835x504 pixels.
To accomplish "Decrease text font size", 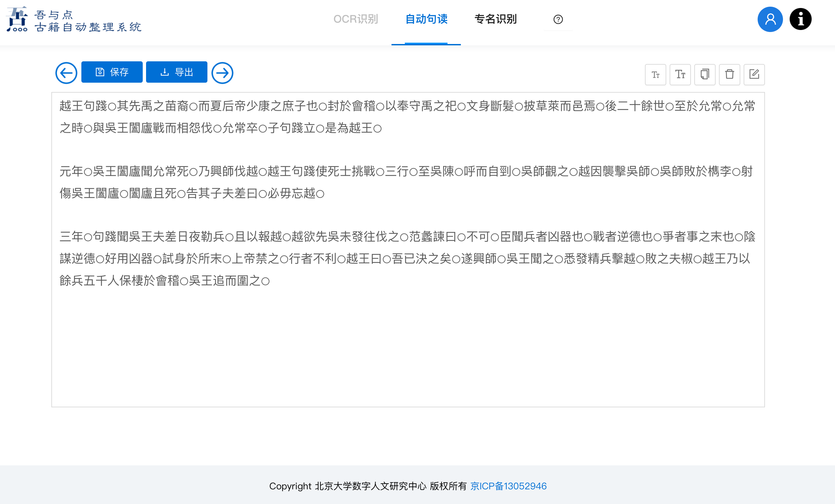I will (655, 75).
